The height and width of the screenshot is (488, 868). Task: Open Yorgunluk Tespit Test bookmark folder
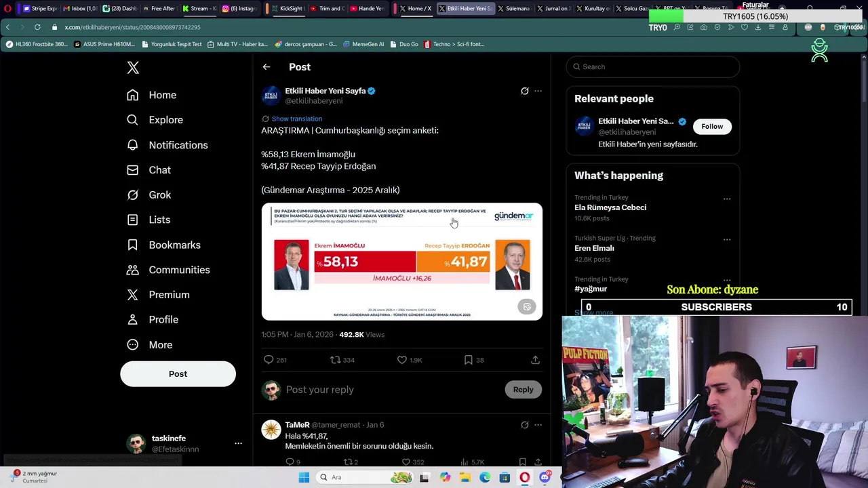[x=172, y=44]
